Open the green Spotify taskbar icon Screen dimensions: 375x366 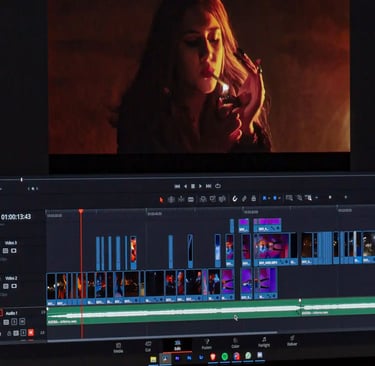(x=225, y=357)
